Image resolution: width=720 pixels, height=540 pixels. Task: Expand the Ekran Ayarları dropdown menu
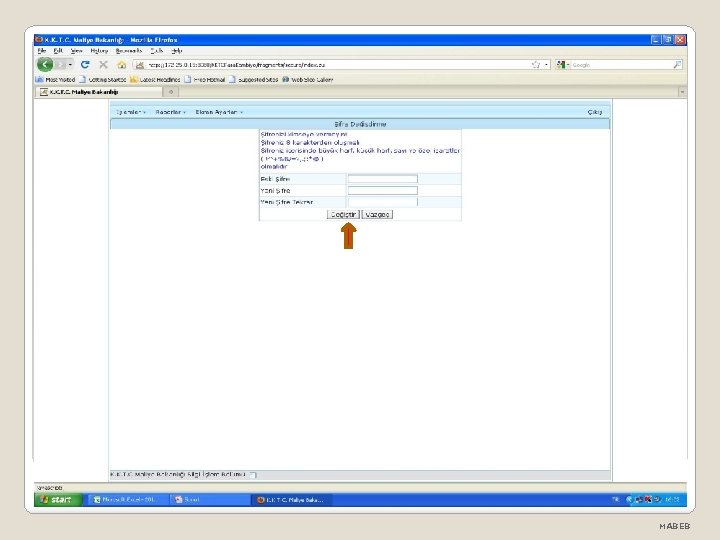(x=219, y=112)
